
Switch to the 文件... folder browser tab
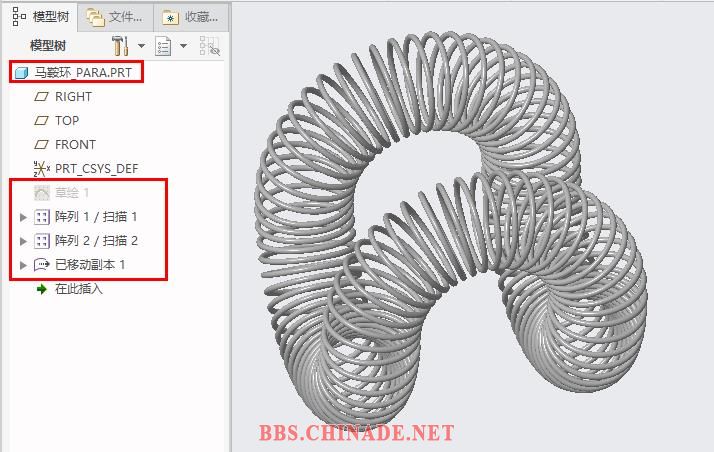coord(115,17)
